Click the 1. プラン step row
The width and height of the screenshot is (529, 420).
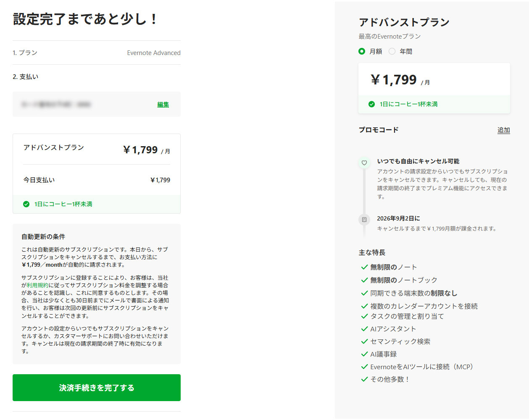pyautogui.click(x=97, y=52)
